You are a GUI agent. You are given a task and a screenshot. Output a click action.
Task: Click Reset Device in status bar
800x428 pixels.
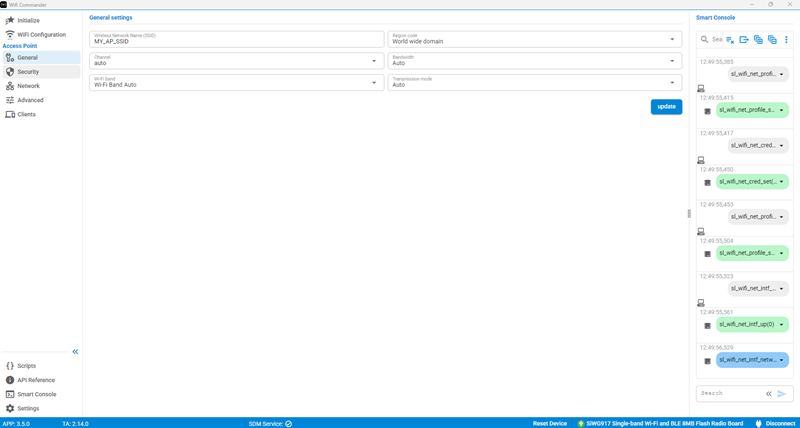550,423
